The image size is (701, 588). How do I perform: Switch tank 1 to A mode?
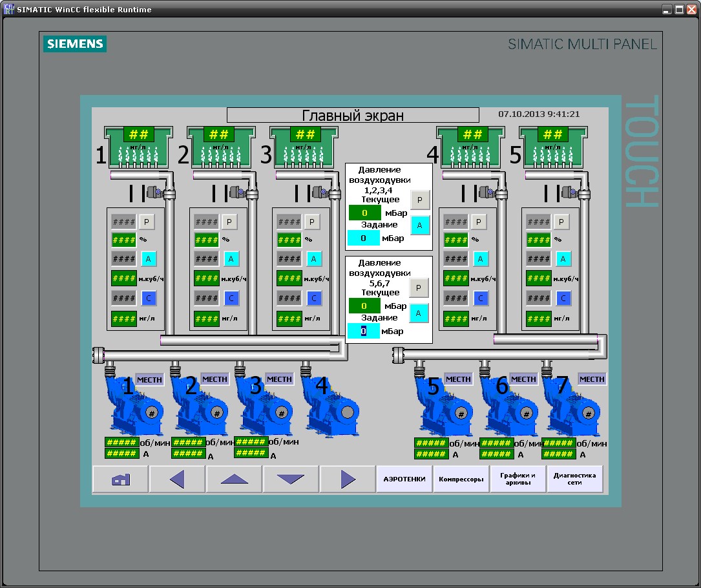(x=149, y=259)
